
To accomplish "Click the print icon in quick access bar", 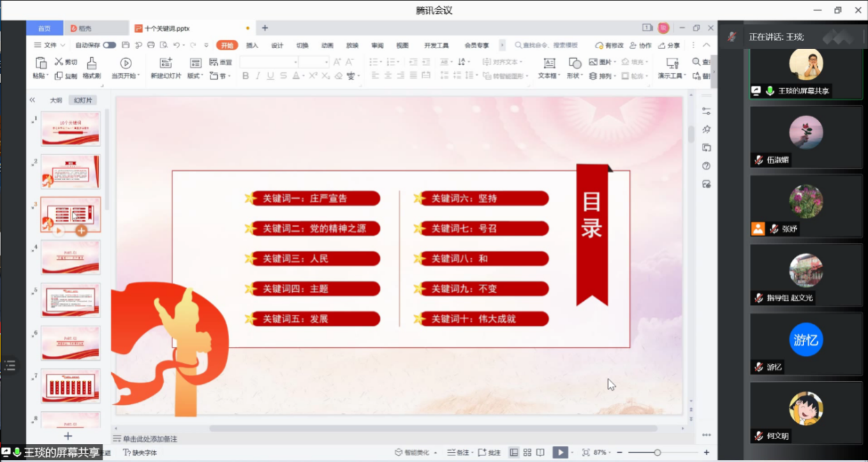I will click(150, 45).
